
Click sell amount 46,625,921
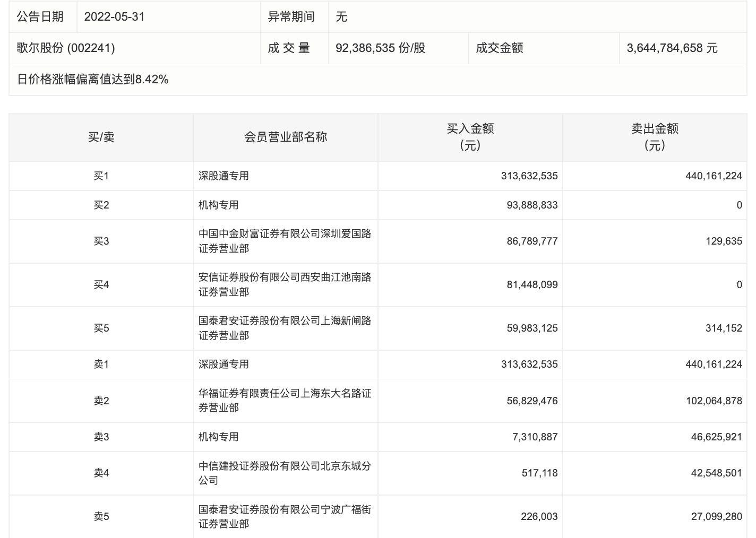(716, 437)
